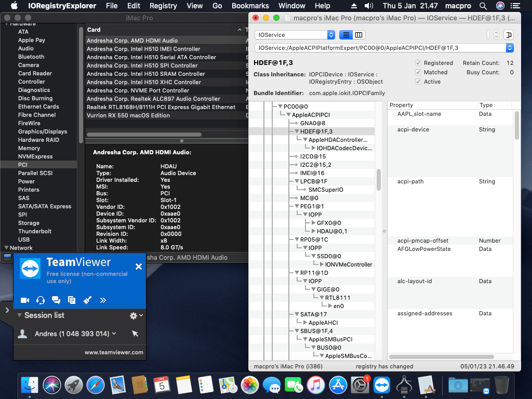Image resolution: width=532 pixels, height=399 pixels.
Task: Open the Registry menu
Action: (x=163, y=6)
